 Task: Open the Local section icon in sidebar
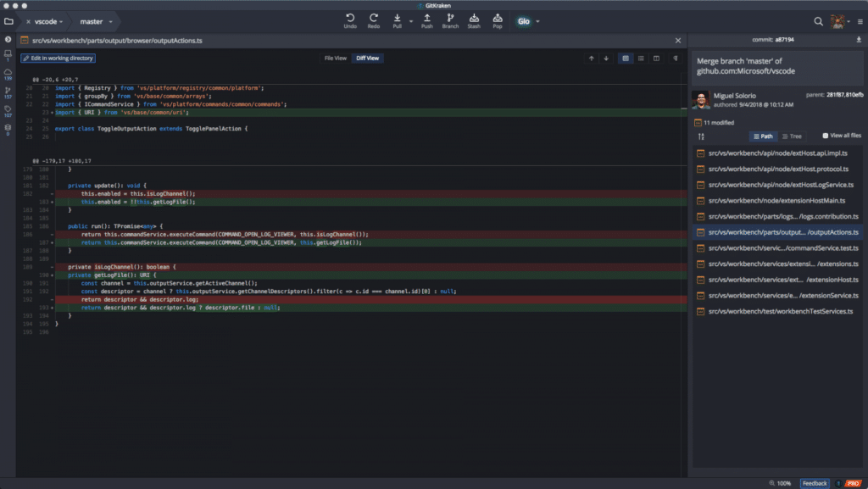[x=8, y=55]
